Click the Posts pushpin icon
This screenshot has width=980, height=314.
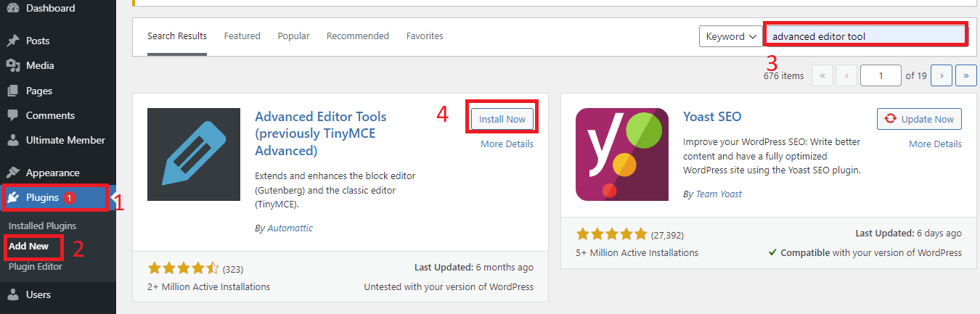[x=13, y=41]
